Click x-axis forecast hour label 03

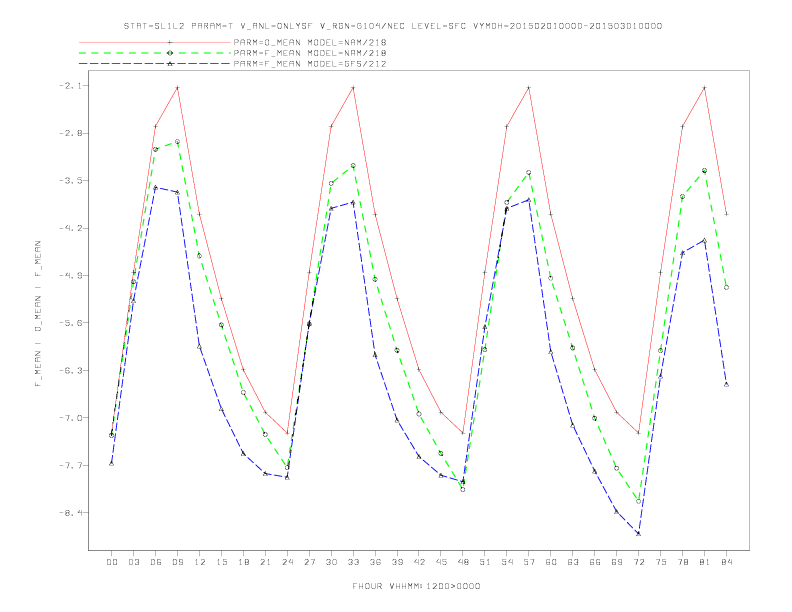point(134,562)
